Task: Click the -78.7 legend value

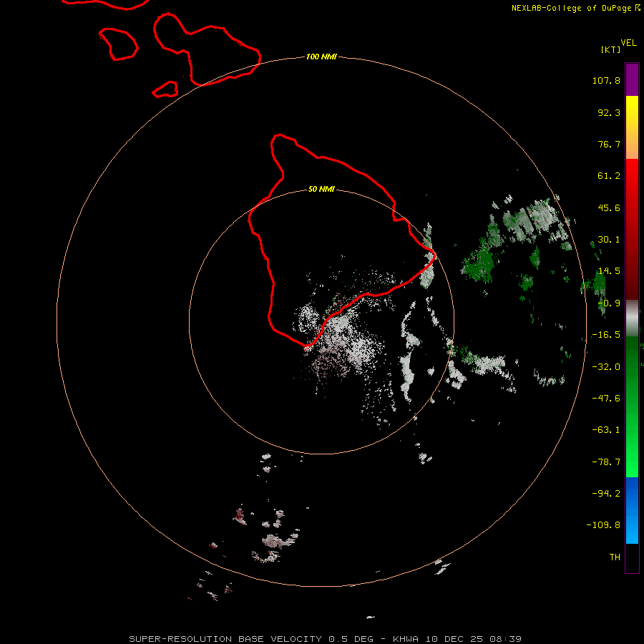Action: click(x=606, y=462)
